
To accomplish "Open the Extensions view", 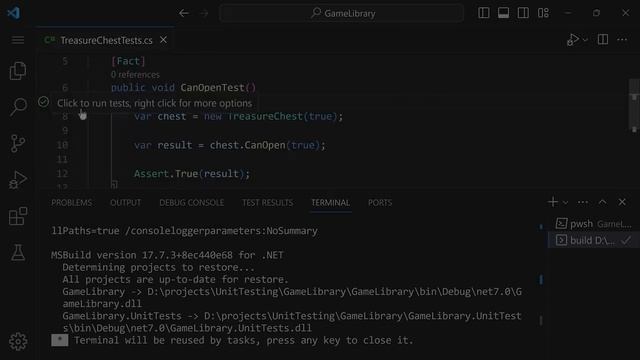I will (x=18, y=216).
